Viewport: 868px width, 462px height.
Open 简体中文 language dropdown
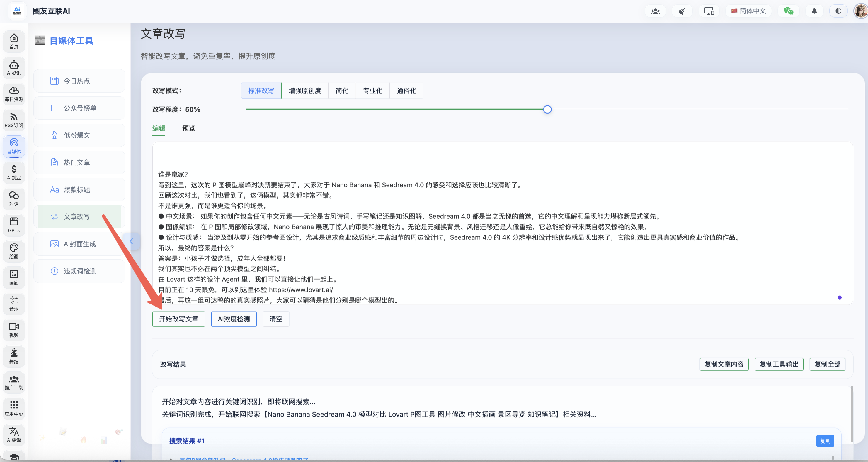click(x=748, y=11)
